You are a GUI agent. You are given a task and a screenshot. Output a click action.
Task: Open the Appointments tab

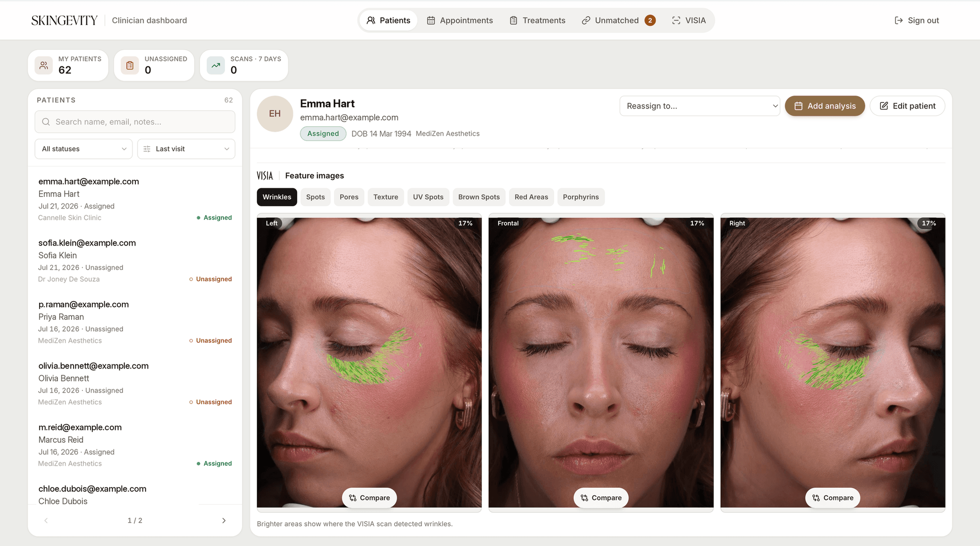click(x=460, y=20)
